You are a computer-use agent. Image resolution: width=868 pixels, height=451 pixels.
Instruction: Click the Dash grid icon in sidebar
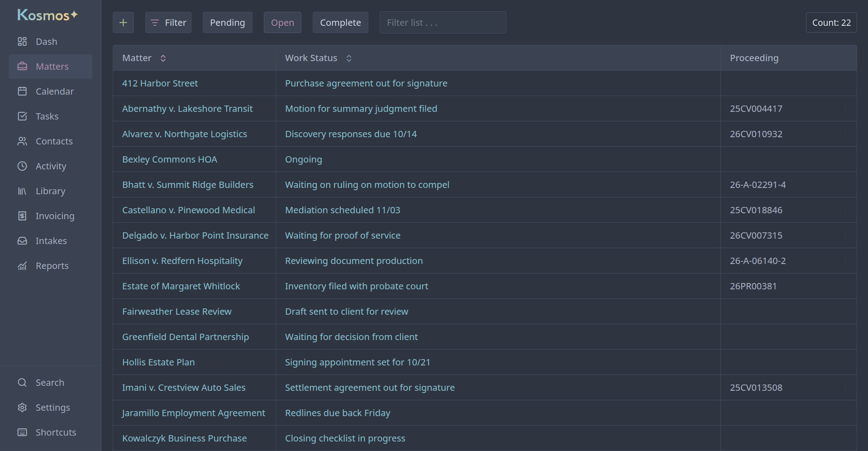pos(22,42)
